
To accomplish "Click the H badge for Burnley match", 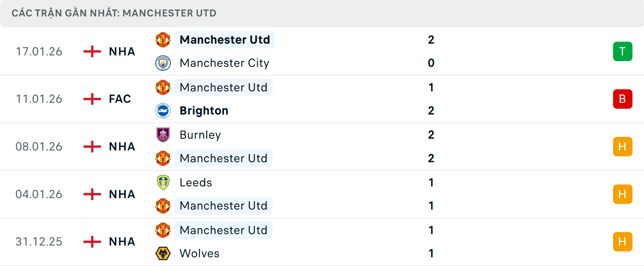I will point(622,147).
